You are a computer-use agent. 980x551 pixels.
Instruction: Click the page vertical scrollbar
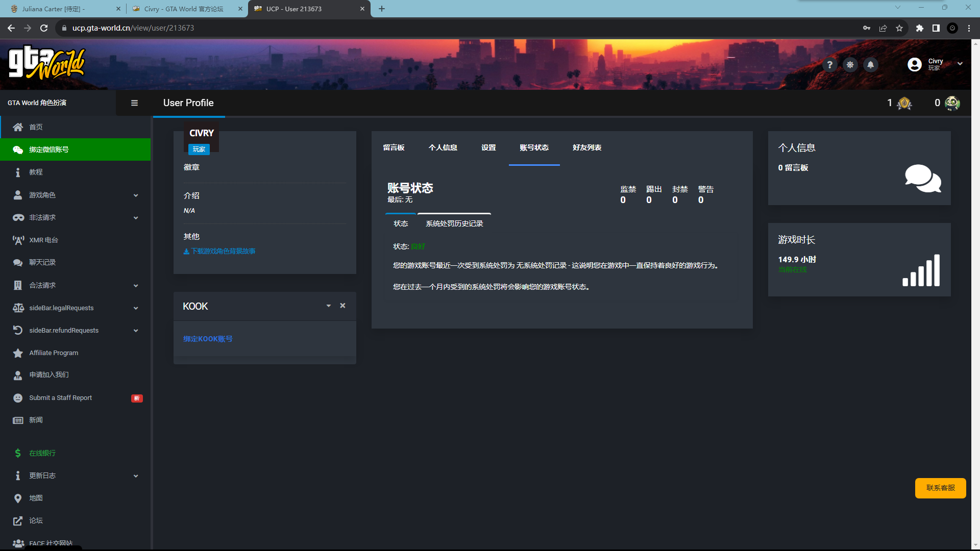tap(975, 294)
